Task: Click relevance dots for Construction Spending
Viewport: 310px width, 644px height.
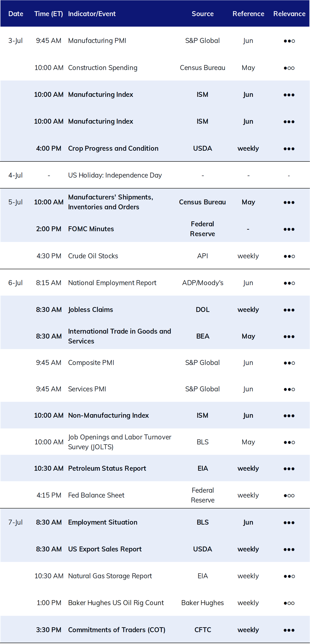Action: coord(289,68)
